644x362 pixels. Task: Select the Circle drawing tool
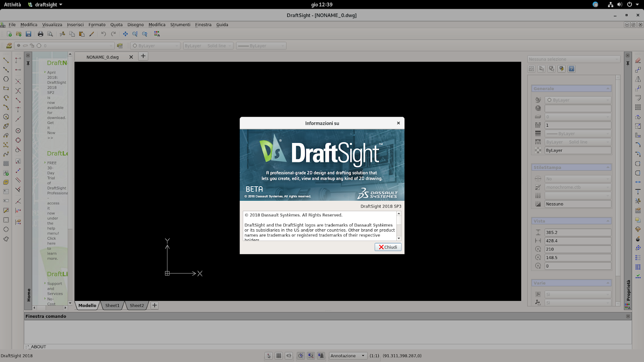coord(6,117)
